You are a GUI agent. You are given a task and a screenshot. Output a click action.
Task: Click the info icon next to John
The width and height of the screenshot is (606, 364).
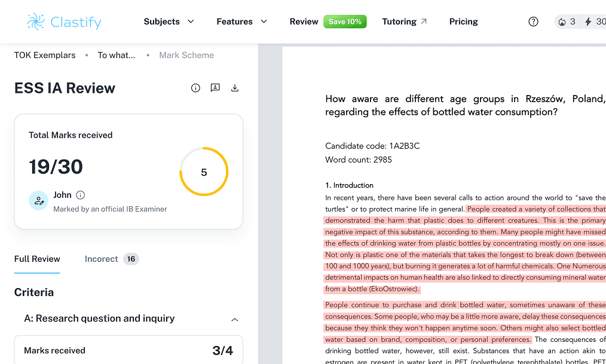point(81,195)
